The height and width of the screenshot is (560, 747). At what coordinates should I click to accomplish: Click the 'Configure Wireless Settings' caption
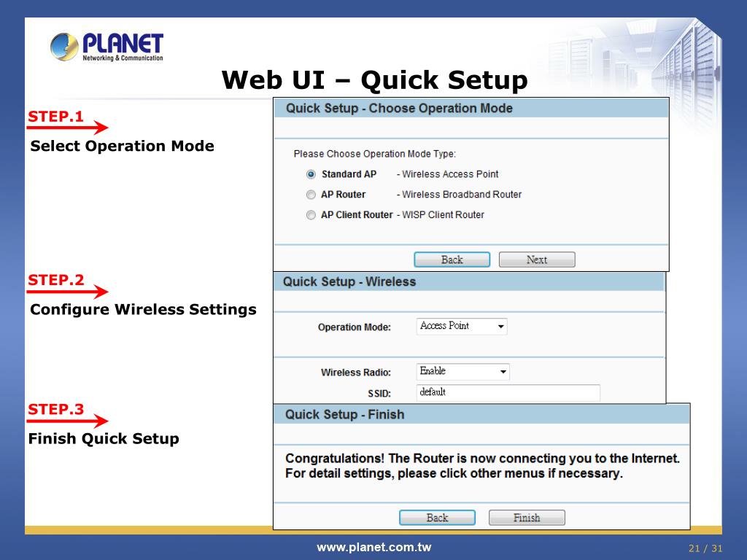[143, 309]
